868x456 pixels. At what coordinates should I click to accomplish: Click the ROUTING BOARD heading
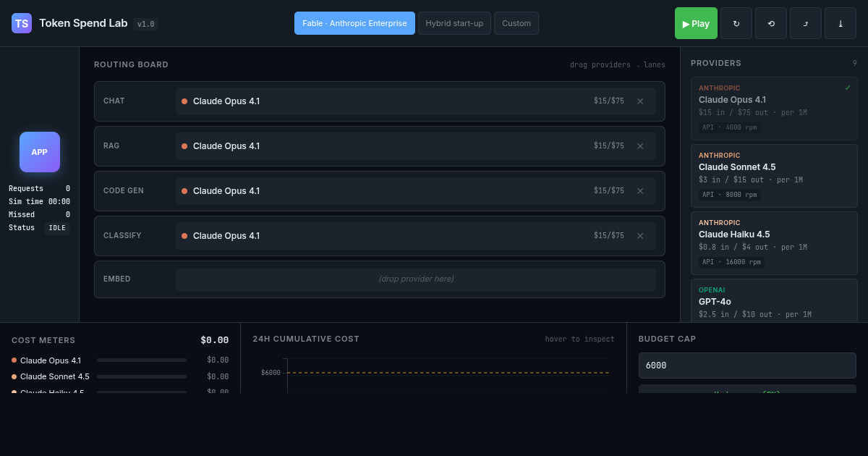click(x=131, y=65)
